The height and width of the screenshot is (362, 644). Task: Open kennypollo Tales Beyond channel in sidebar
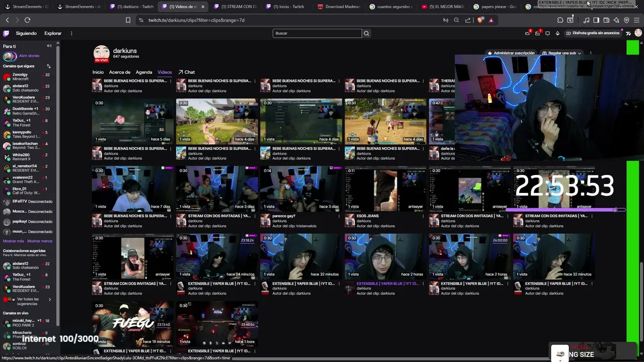(x=27, y=134)
